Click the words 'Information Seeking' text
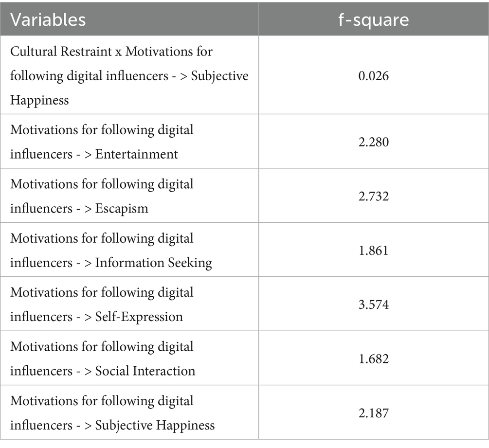The width and height of the screenshot is (489, 448). pyautogui.click(x=153, y=263)
